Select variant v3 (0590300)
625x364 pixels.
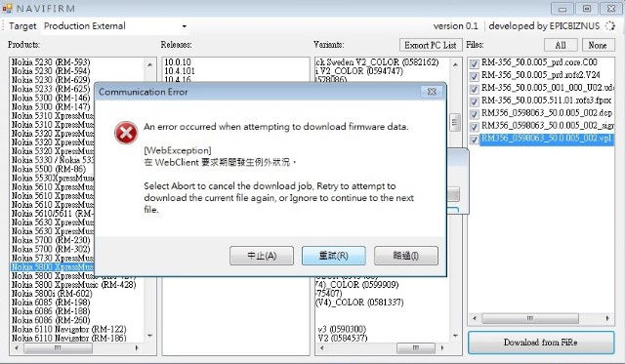pos(342,329)
